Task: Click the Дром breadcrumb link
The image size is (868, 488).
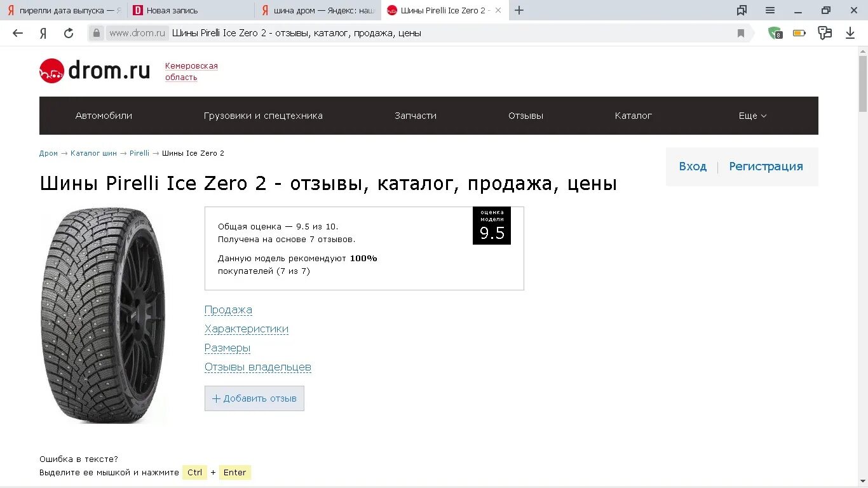Action: [48, 153]
